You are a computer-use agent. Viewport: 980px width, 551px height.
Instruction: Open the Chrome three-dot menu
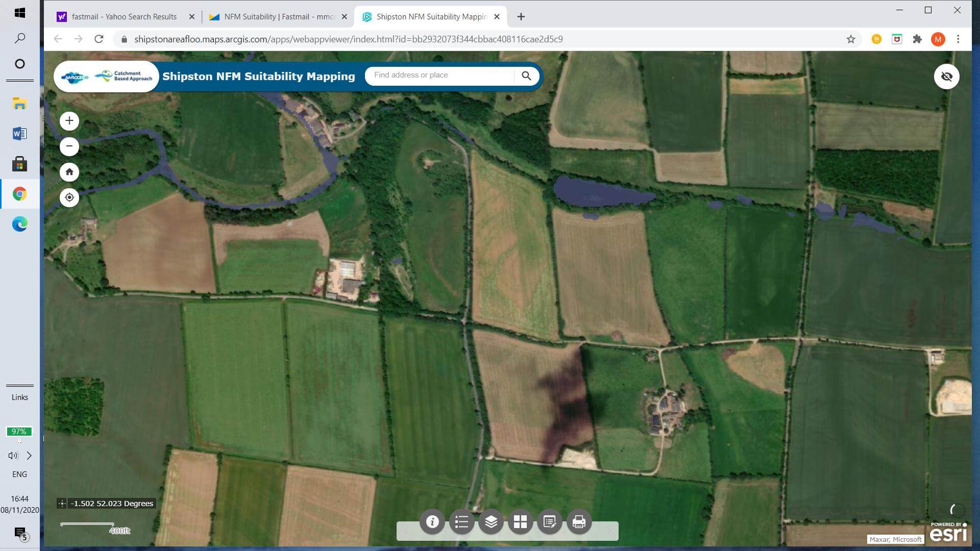pos(958,39)
